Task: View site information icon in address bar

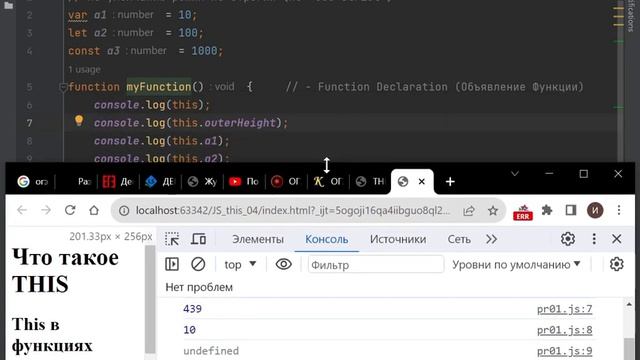Action: [124, 211]
